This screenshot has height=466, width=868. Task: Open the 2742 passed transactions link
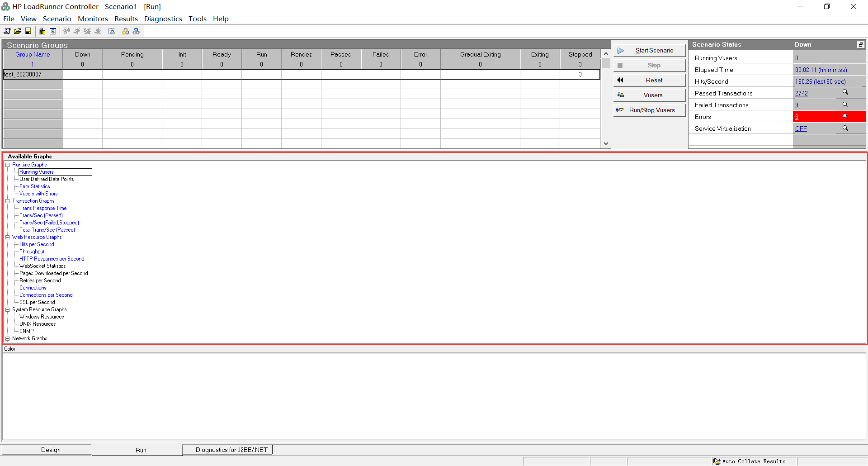[x=802, y=93]
